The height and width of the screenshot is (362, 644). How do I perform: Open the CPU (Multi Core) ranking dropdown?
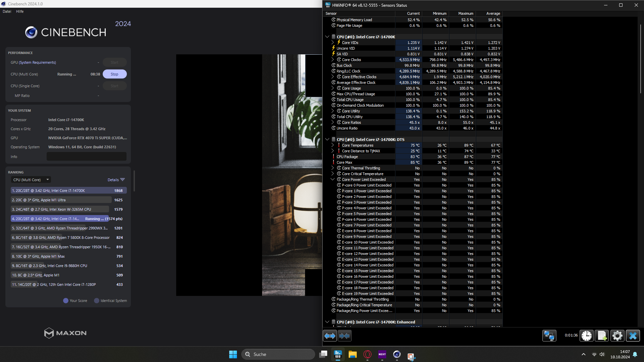(x=31, y=180)
